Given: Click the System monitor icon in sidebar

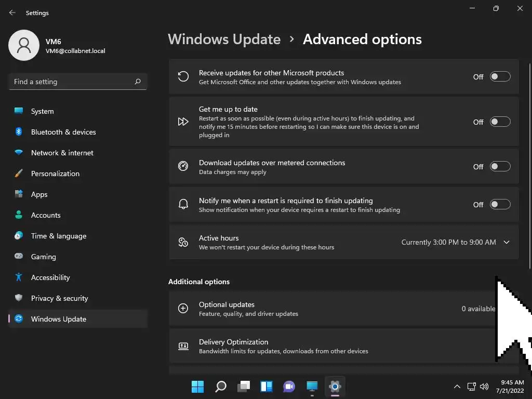Looking at the screenshot, I should point(19,111).
